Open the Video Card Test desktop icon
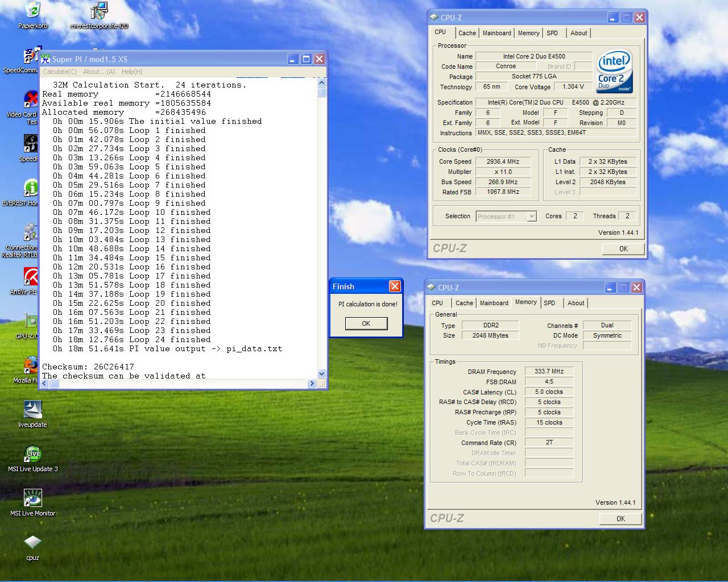728x582 pixels. (31, 99)
